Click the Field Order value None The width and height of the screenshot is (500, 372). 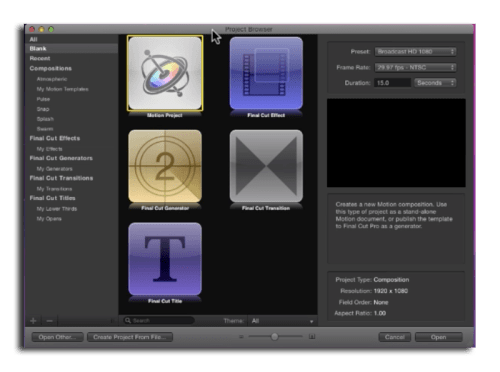381,302
